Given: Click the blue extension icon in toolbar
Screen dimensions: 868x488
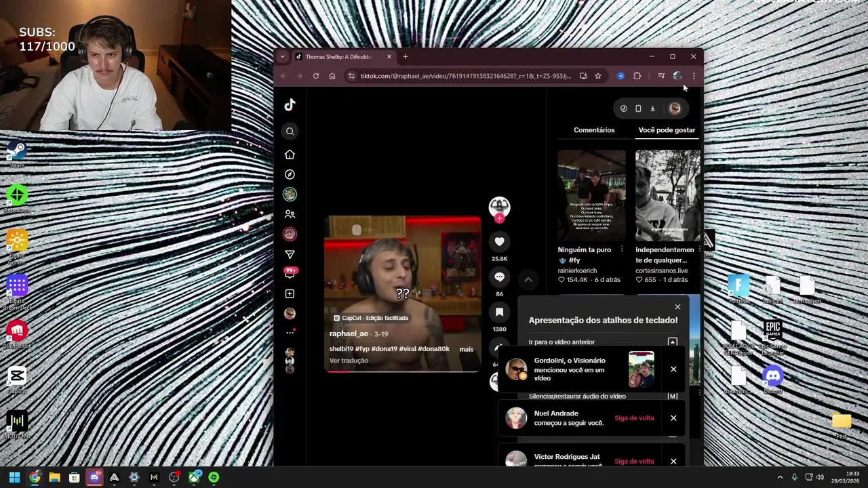Looking at the screenshot, I should tap(620, 76).
